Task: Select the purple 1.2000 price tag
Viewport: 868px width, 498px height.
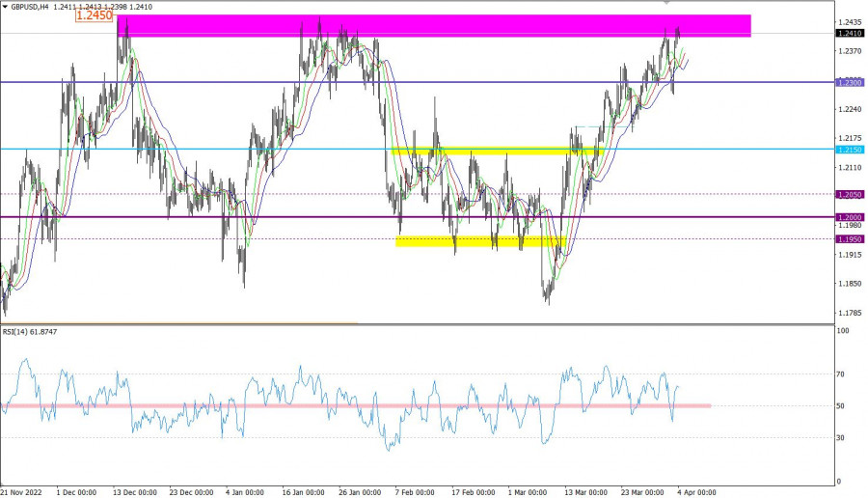Action: coord(850,217)
